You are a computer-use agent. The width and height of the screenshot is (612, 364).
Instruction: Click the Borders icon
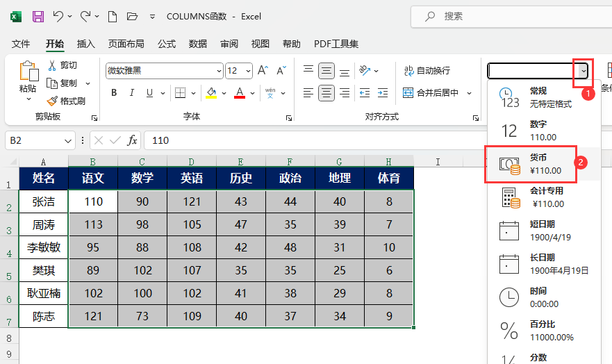click(x=181, y=93)
